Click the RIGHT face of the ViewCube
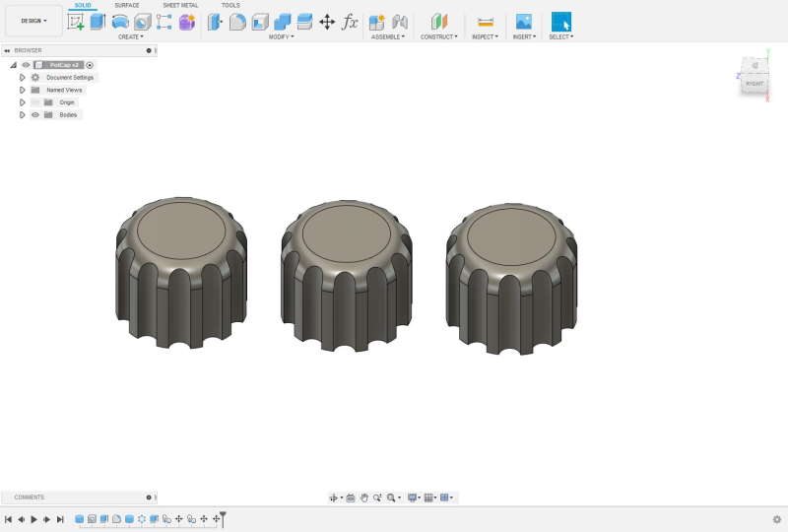The image size is (788, 532). (755, 84)
